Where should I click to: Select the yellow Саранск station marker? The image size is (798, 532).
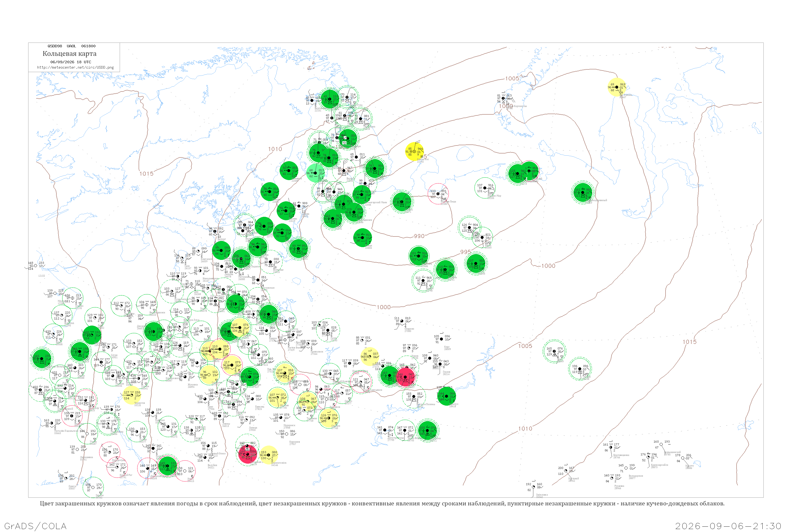pyautogui.click(x=328, y=418)
